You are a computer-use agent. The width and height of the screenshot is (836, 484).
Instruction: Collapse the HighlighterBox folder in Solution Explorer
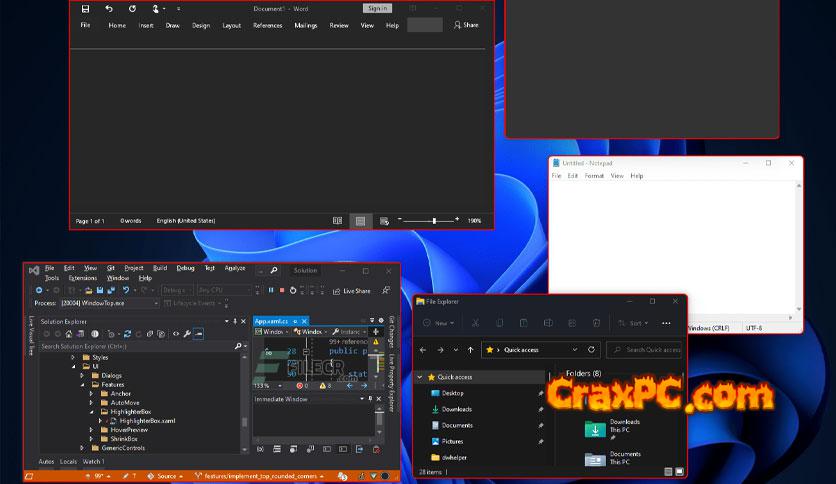[x=90, y=411]
